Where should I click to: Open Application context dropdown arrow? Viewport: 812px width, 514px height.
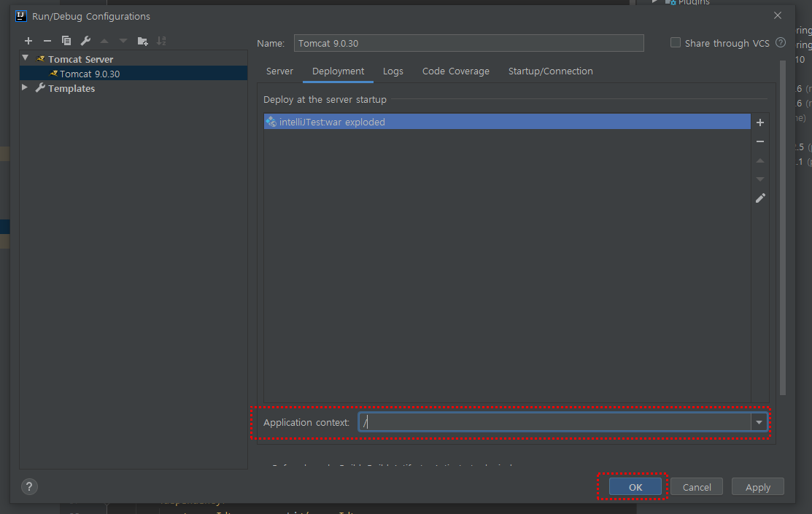(759, 422)
